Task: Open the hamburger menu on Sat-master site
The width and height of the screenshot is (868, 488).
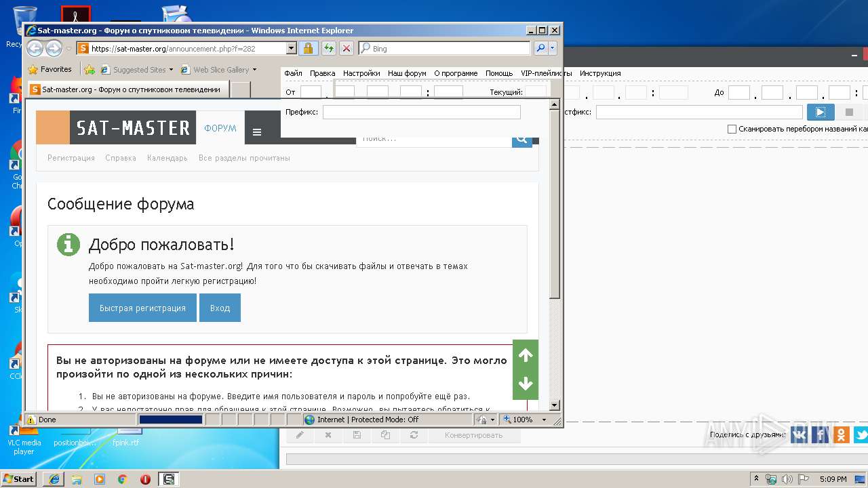Action: pyautogui.click(x=257, y=132)
